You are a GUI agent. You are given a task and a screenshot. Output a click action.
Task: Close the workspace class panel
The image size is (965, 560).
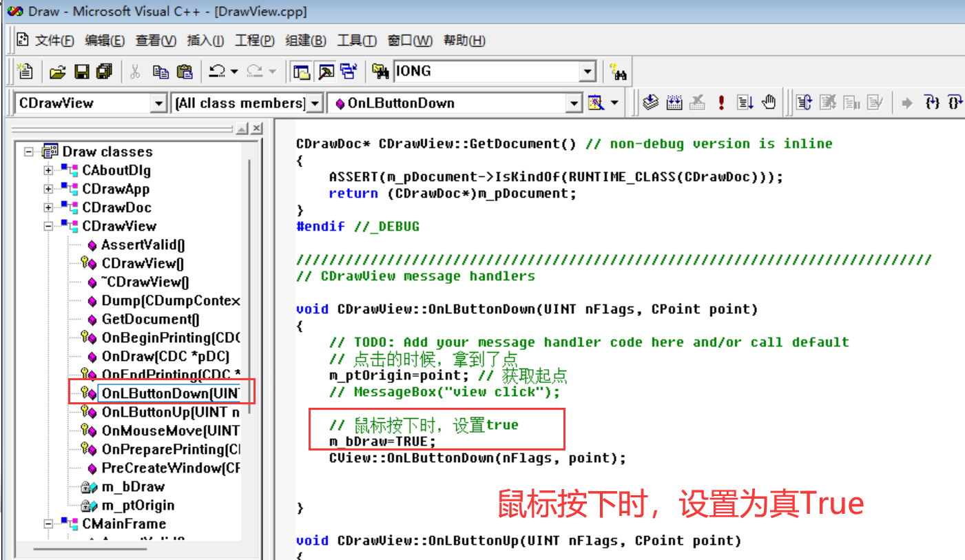pyautogui.click(x=256, y=129)
